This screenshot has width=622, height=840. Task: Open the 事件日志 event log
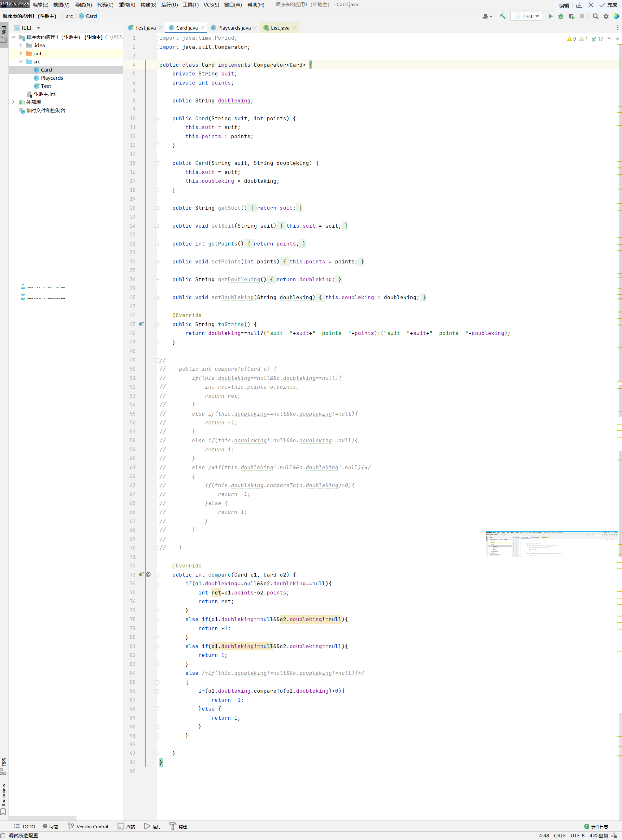click(x=596, y=826)
